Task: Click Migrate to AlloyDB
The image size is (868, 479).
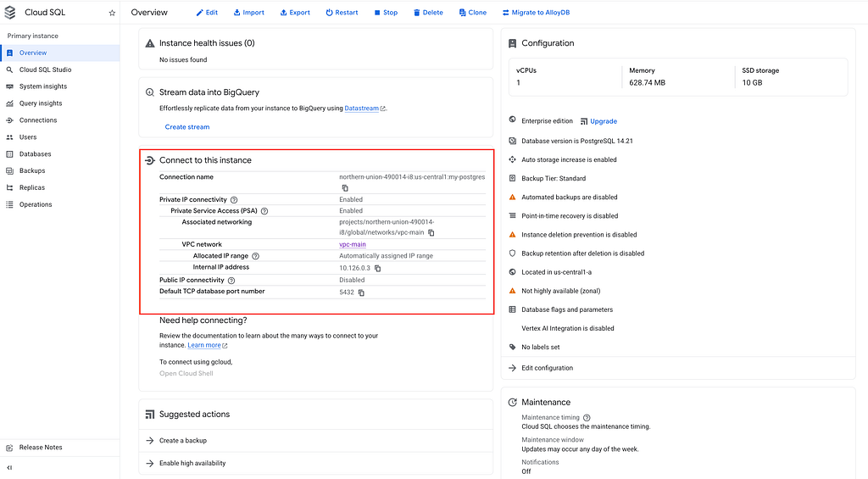Action: (x=536, y=12)
